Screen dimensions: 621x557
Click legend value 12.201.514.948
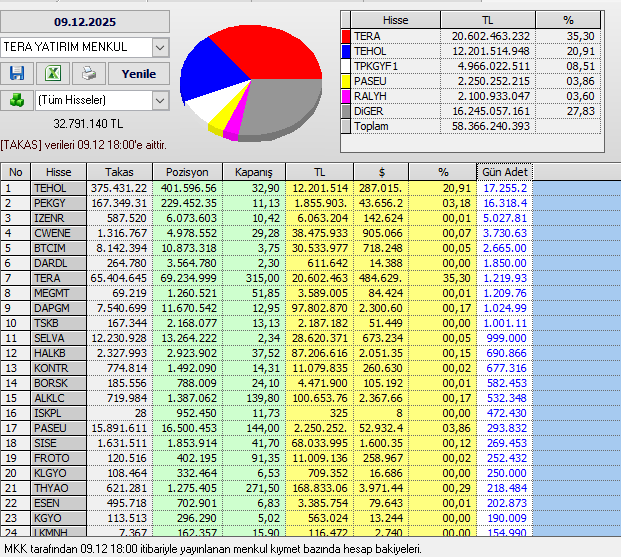pos(491,51)
